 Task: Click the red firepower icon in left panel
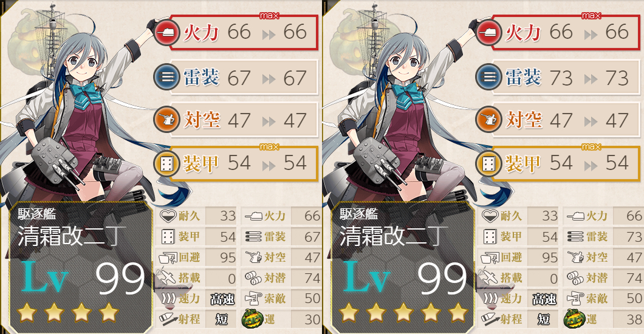coord(166,32)
